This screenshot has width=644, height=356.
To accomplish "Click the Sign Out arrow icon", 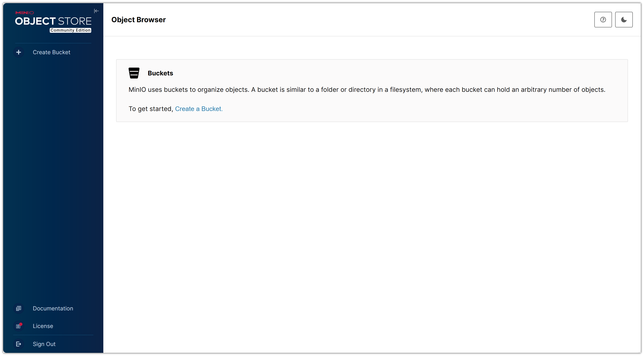I will 18,344.
